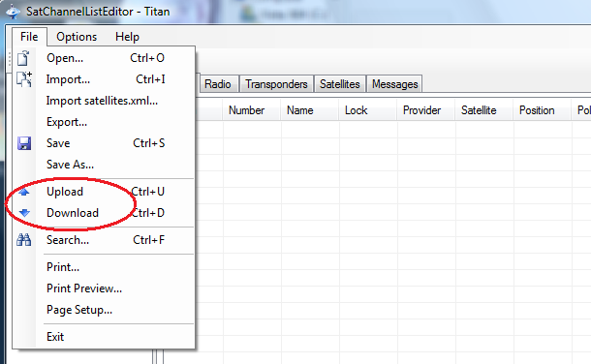Select Save As... menu entry
Screen dimensions: 591x364
coord(104,165)
